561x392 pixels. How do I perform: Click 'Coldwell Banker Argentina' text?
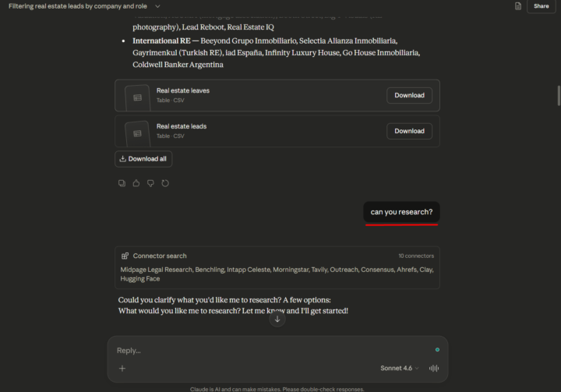click(x=178, y=65)
